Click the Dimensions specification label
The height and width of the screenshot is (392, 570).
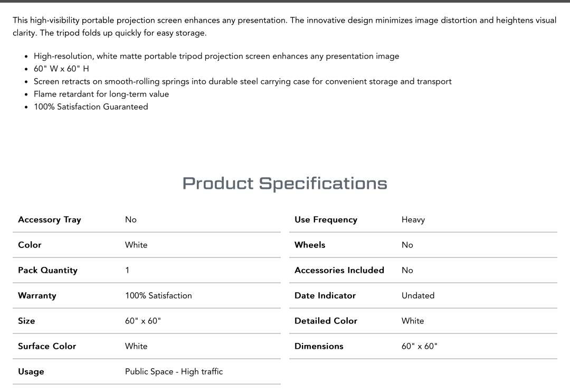coord(319,346)
